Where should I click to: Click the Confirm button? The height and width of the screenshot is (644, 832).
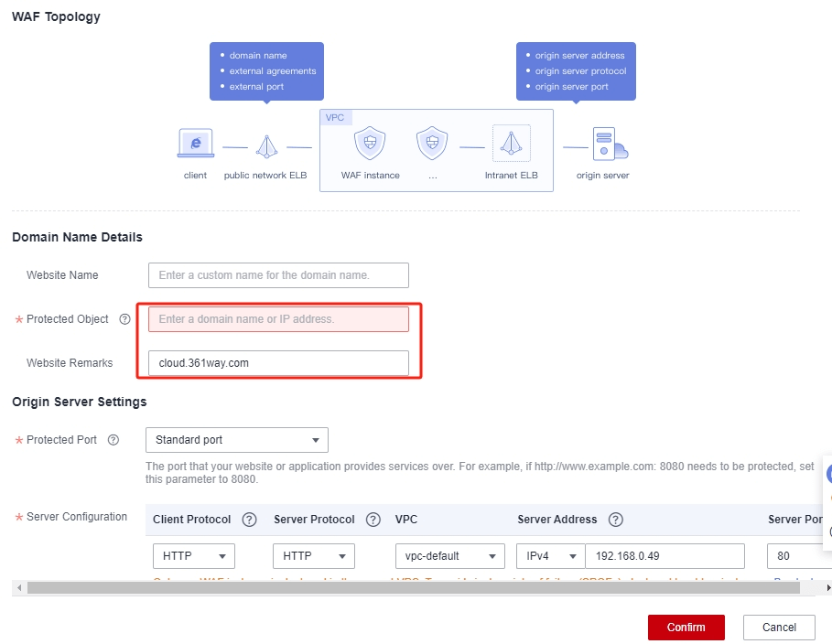686,628
